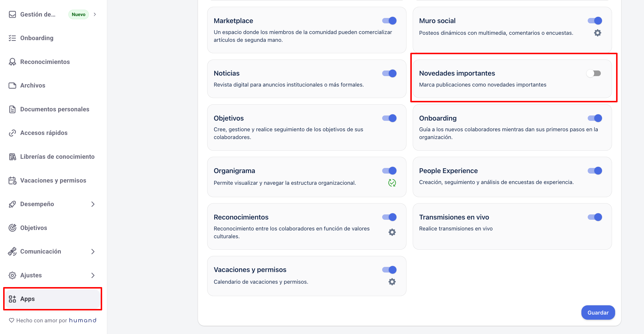The width and height of the screenshot is (644, 334).
Task: Open the humand link in footer
Action: tap(83, 320)
